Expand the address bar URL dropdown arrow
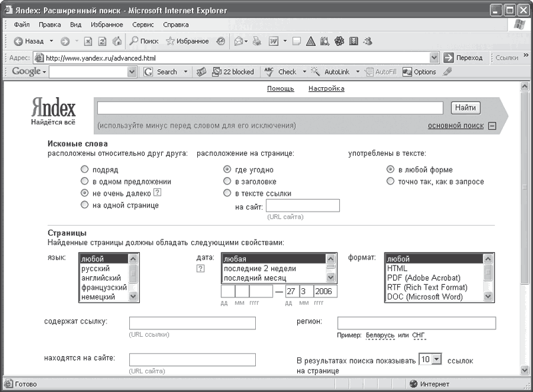 pyautogui.click(x=434, y=58)
